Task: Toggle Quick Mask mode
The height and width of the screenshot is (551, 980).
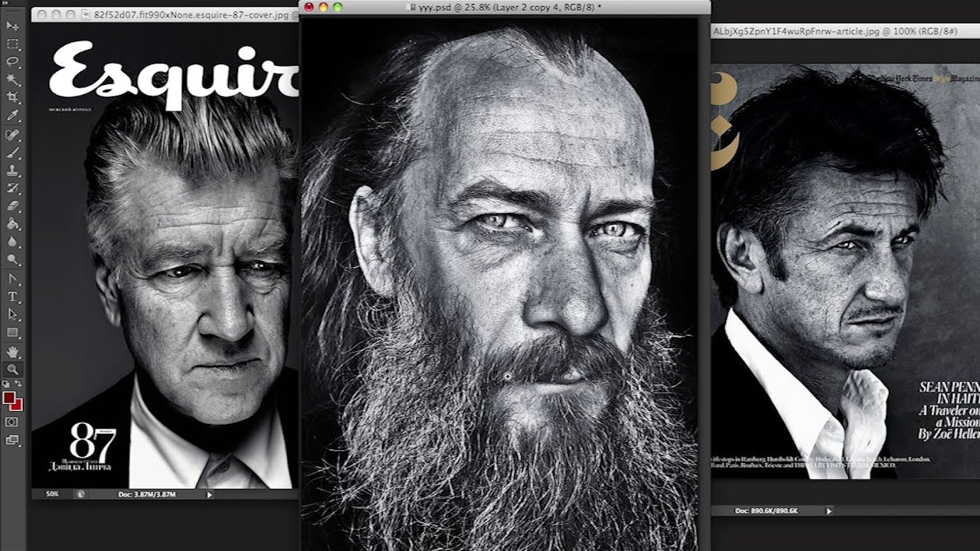Action: click(x=13, y=422)
